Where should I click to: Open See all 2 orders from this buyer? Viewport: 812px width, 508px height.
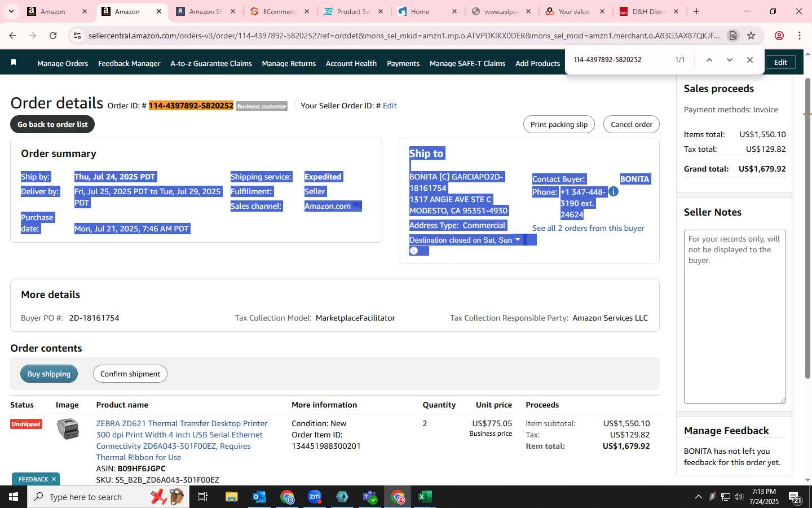click(x=588, y=228)
